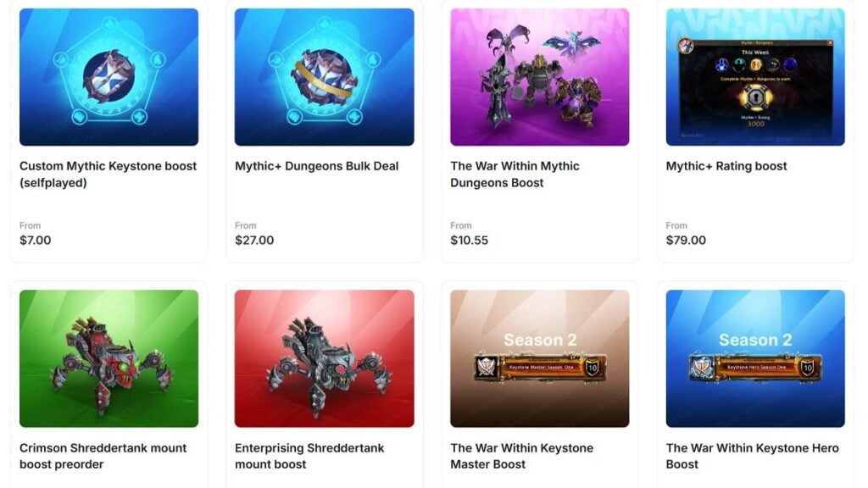Open Enterprising Shreddertank mount boost title
This screenshot has height=488, width=868.
coord(309,456)
